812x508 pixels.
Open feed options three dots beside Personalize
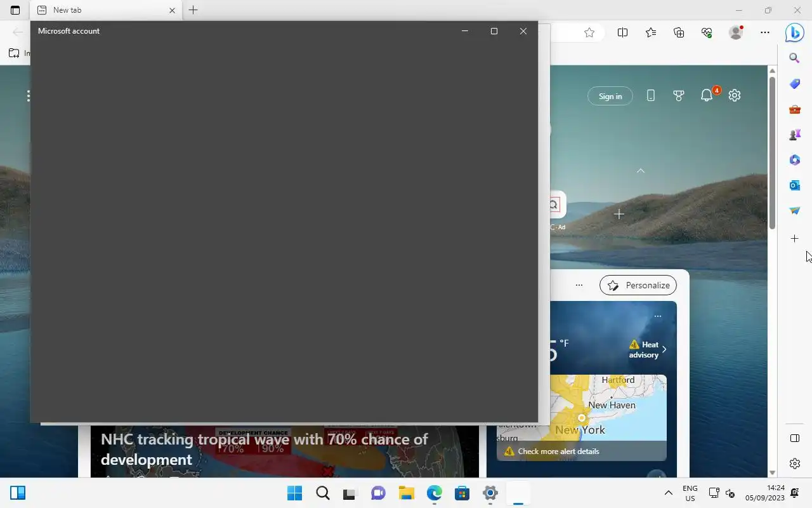coord(579,285)
